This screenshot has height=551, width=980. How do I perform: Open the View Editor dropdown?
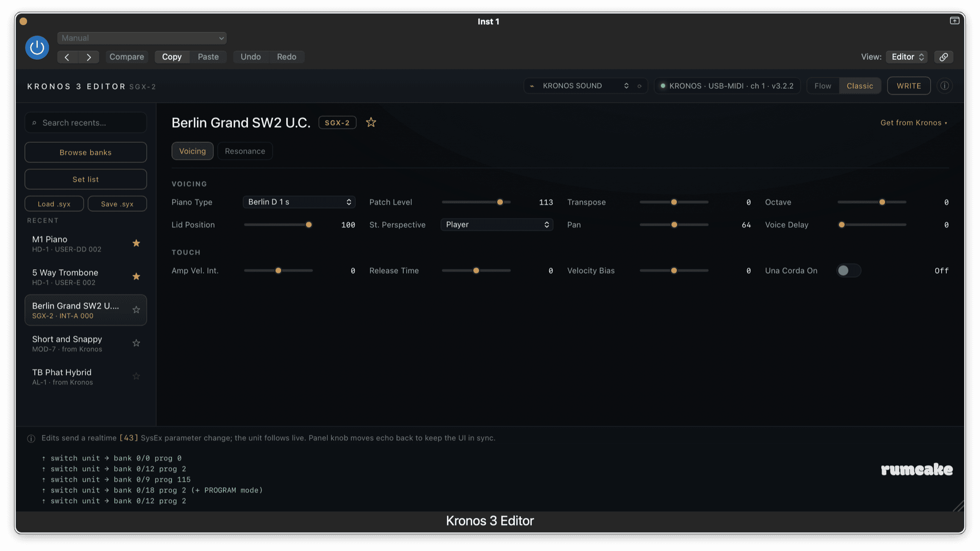[x=907, y=57]
